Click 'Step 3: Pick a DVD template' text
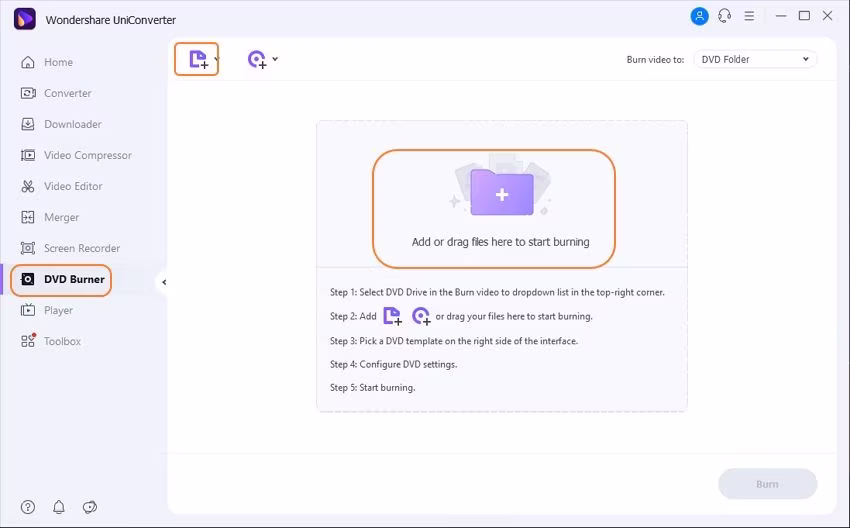 click(454, 341)
